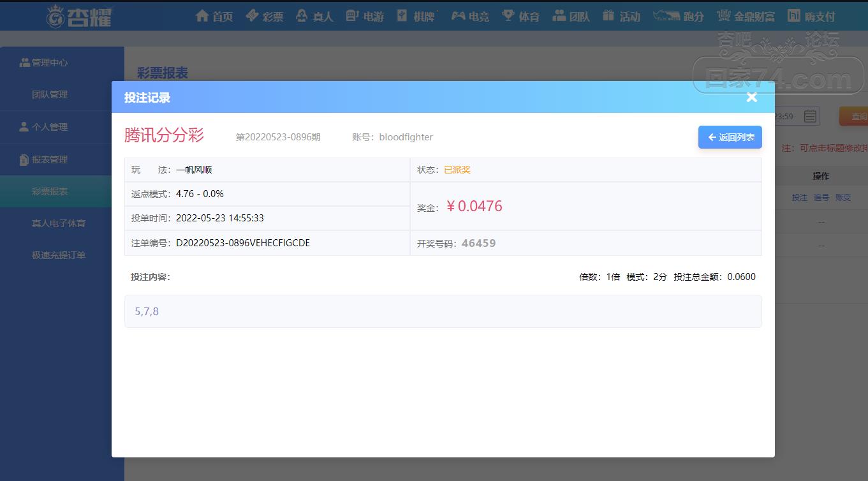Click the 已派奖 status text
The height and width of the screenshot is (481, 868).
(457, 170)
